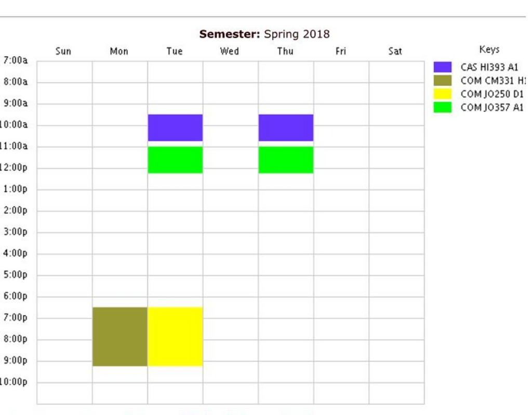Open the Monday evening olive class block

click(x=120, y=337)
